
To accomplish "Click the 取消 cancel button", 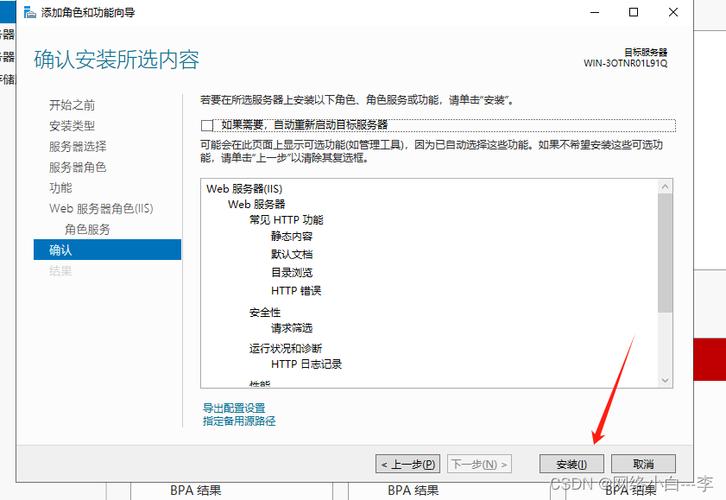I will click(x=643, y=464).
